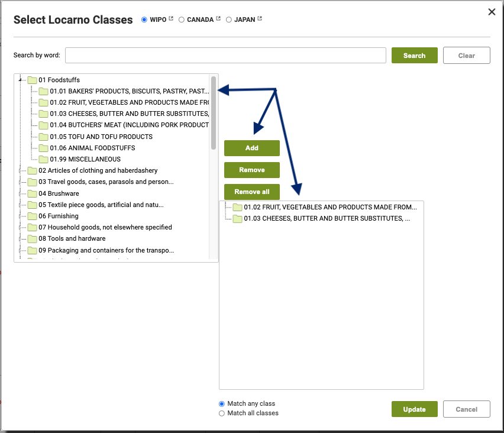Open JAPAN external link icon

[x=260, y=19]
